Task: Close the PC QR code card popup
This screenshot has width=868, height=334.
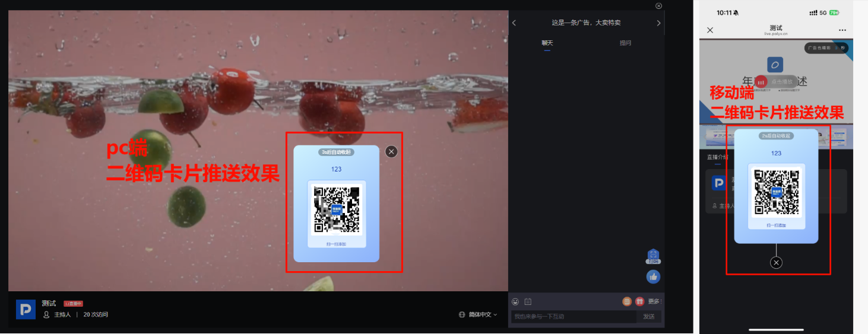Action: tap(391, 151)
